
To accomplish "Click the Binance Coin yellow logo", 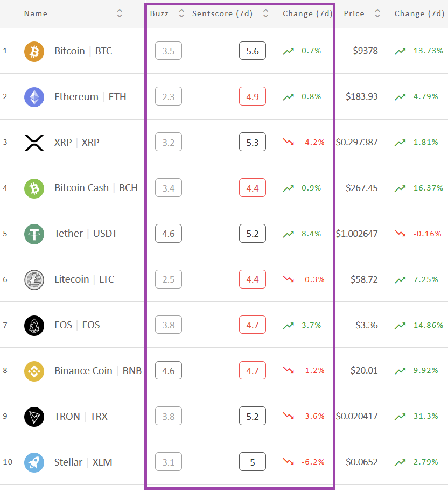I will [x=34, y=371].
